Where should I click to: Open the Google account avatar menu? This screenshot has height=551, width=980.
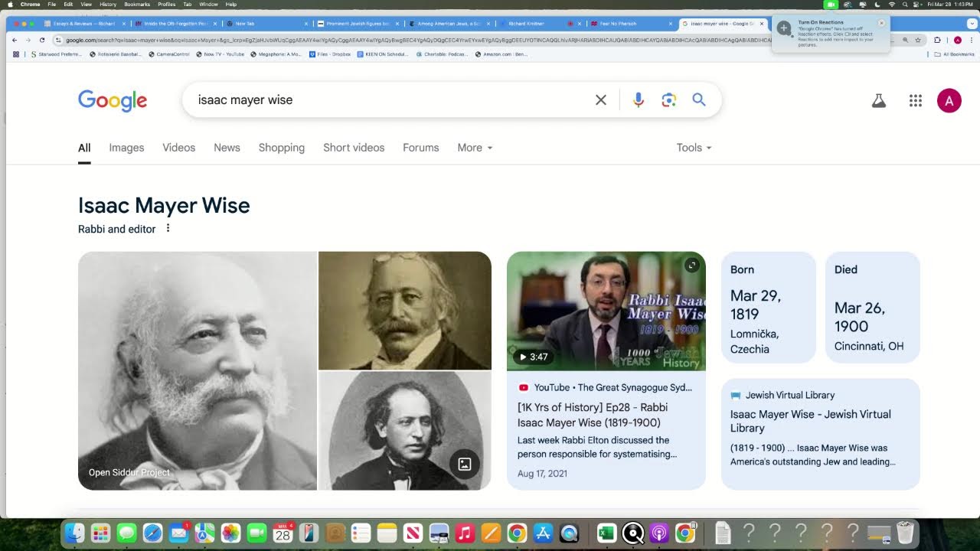(949, 100)
